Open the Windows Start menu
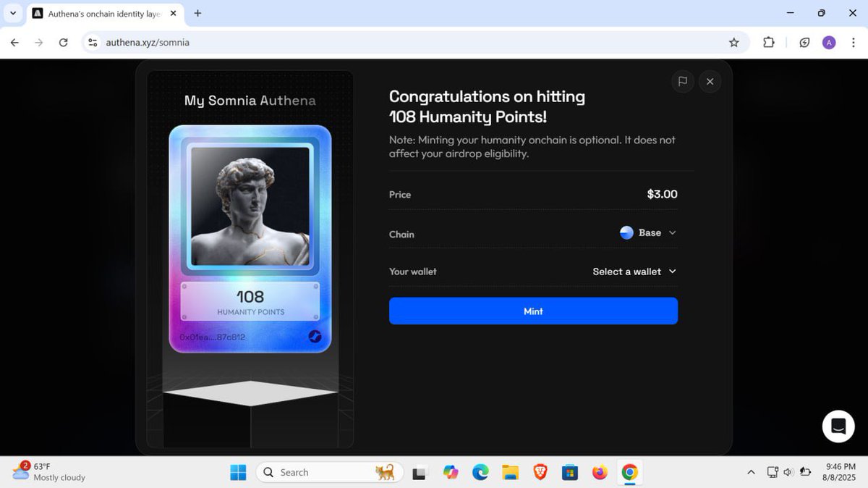868x488 pixels. tap(238, 472)
